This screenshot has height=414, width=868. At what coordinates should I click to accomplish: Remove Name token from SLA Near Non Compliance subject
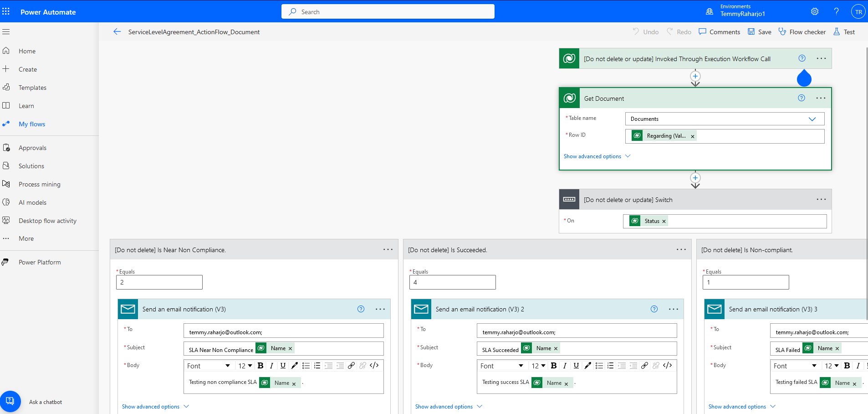click(x=290, y=349)
